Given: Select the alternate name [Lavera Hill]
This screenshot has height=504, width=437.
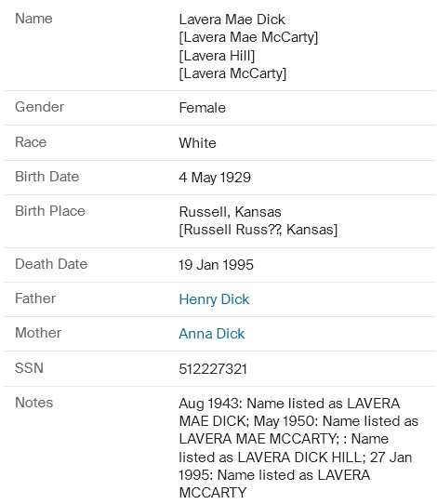Looking at the screenshot, I should pos(217,56).
